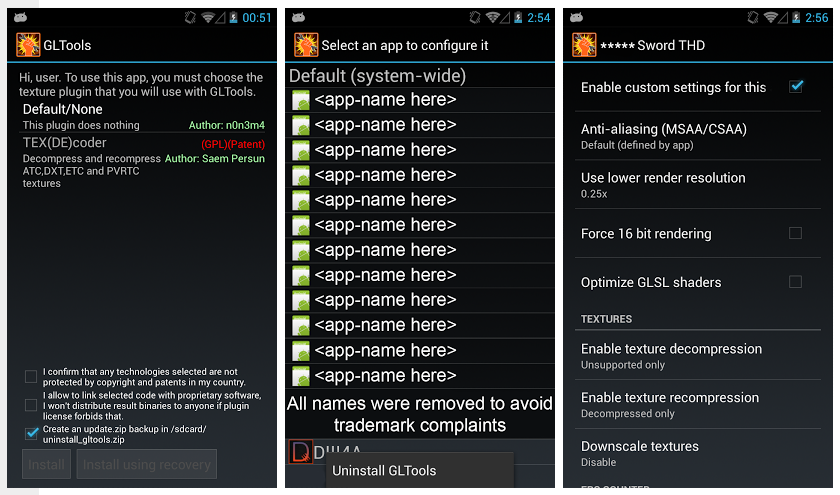The height and width of the screenshot is (495, 840).
Task: Check the copyright and patents confirmation box
Action: click(31, 377)
